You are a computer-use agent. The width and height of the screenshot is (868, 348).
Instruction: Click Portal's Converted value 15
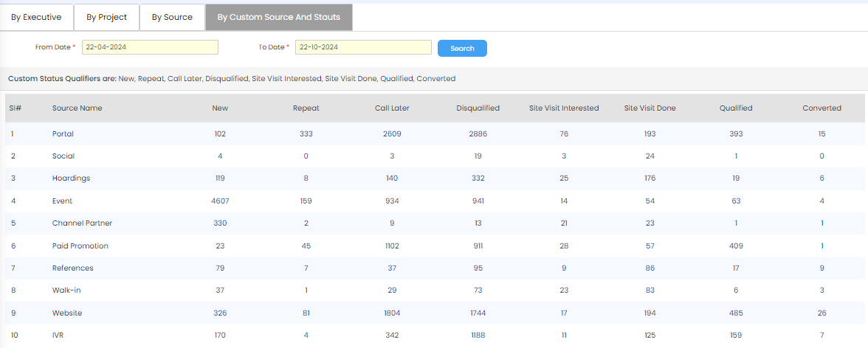pos(822,134)
